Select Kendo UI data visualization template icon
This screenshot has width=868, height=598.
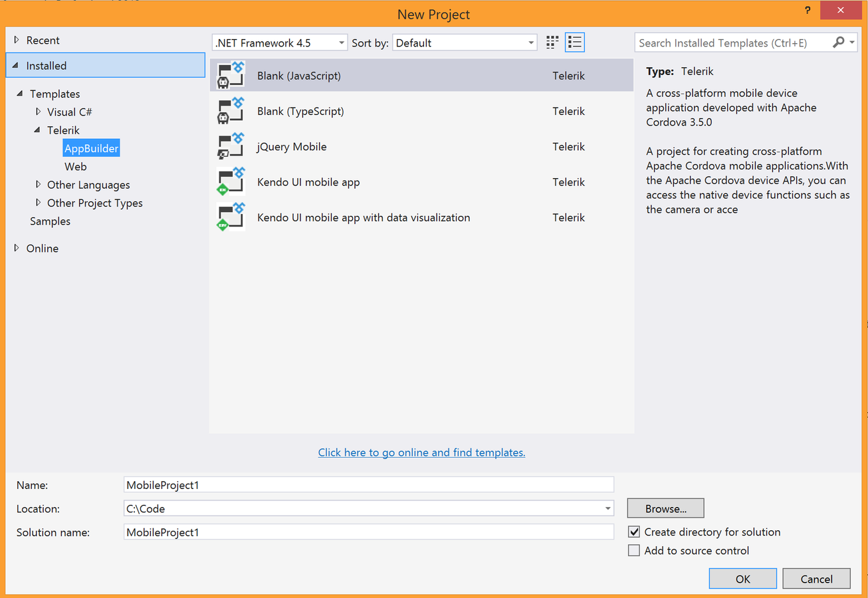tap(231, 217)
